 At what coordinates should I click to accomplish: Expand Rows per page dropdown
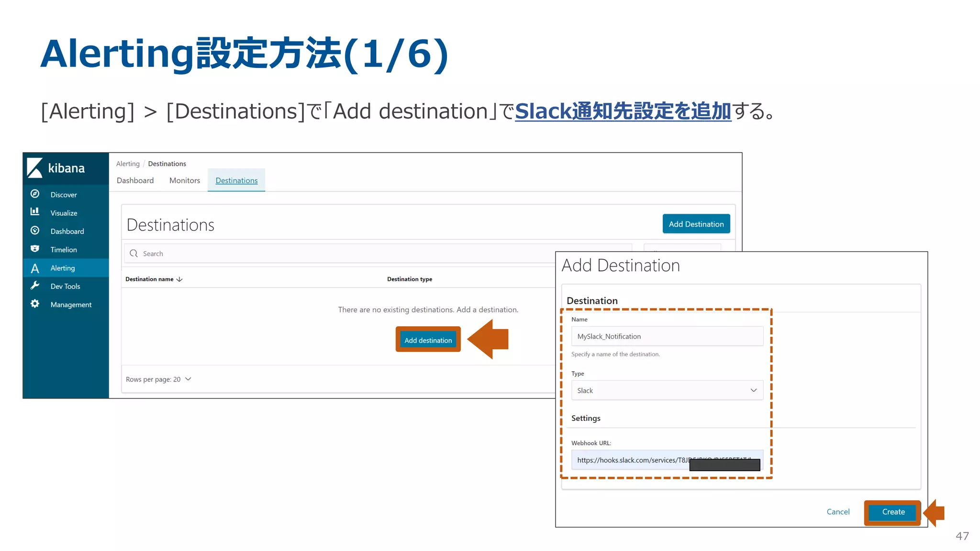[x=158, y=379]
